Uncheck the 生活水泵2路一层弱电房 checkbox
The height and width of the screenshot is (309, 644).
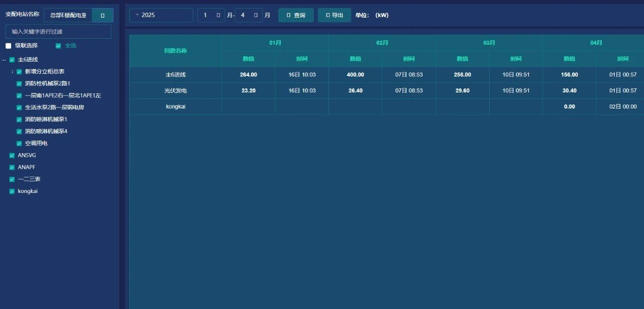click(x=19, y=108)
